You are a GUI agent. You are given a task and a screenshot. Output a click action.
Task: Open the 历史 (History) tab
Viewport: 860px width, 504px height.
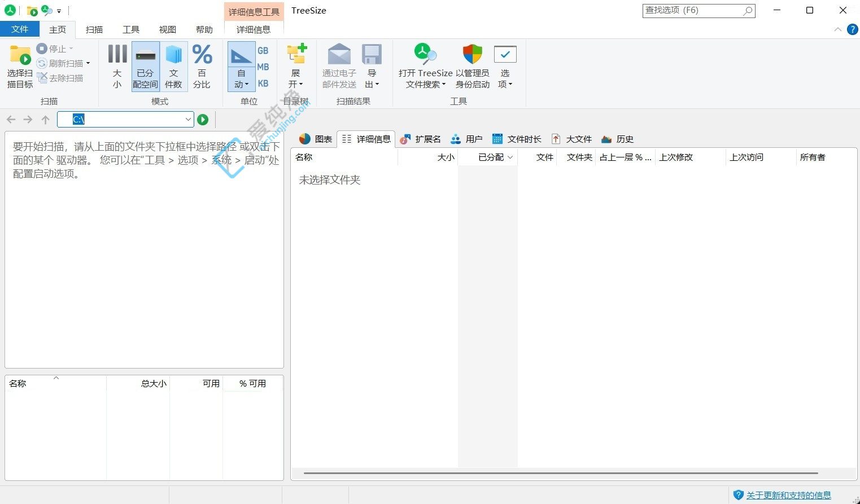coord(617,139)
